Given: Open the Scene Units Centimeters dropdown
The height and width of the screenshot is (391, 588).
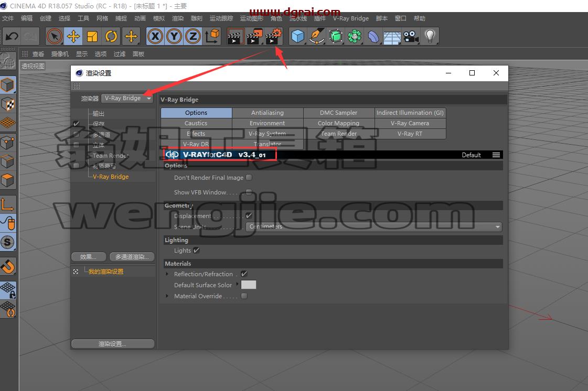Looking at the screenshot, I should click(374, 226).
